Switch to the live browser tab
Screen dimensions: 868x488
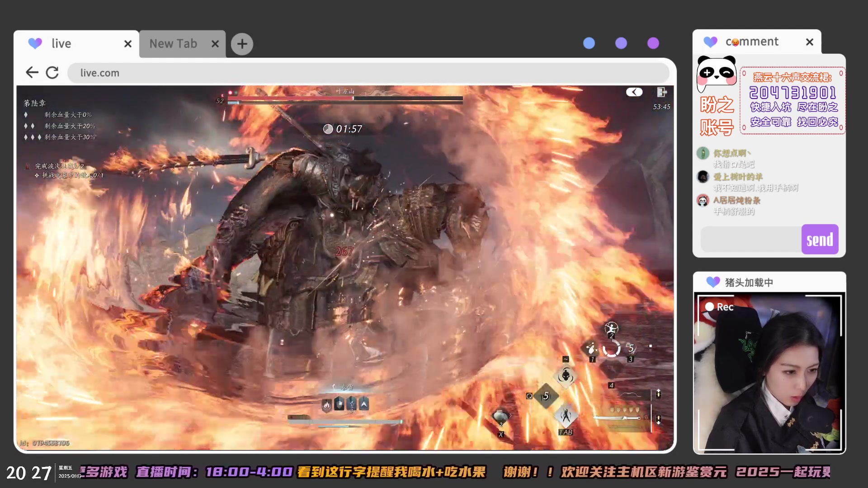pyautogui.click(x=76, y=44)
